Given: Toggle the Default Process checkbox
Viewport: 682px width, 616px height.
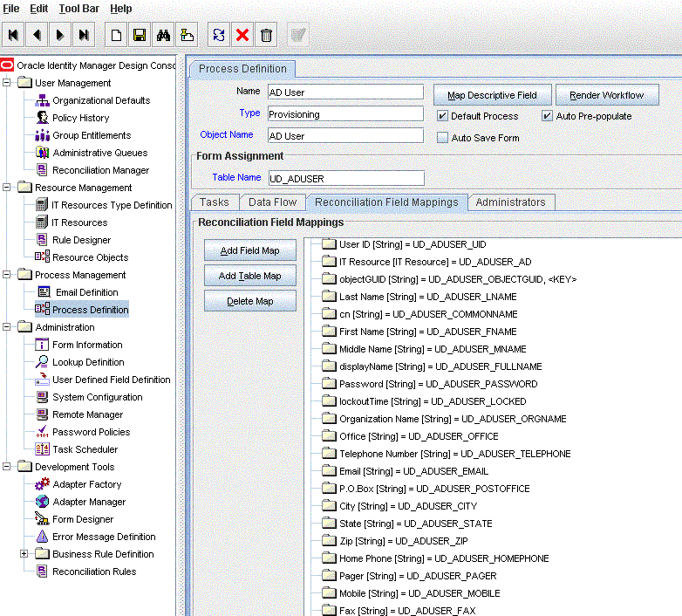Looking at the screenshot, I should point(442,116).
